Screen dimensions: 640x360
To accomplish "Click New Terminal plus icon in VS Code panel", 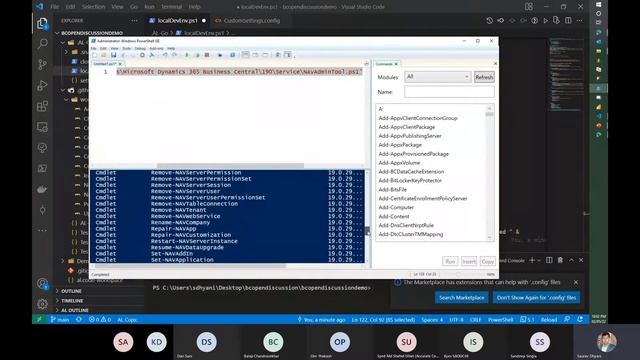I will tap(532, 260).
